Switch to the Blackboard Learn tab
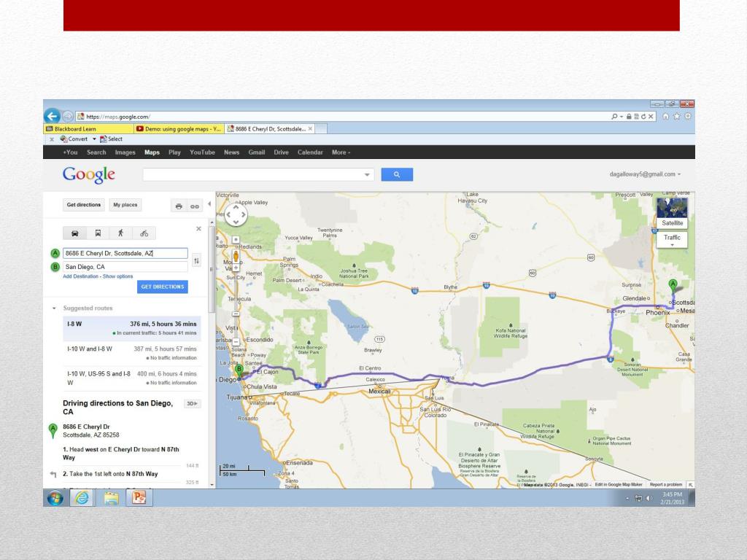The height and width of the screenshot is (560, 747). click(x=88, y=129)
